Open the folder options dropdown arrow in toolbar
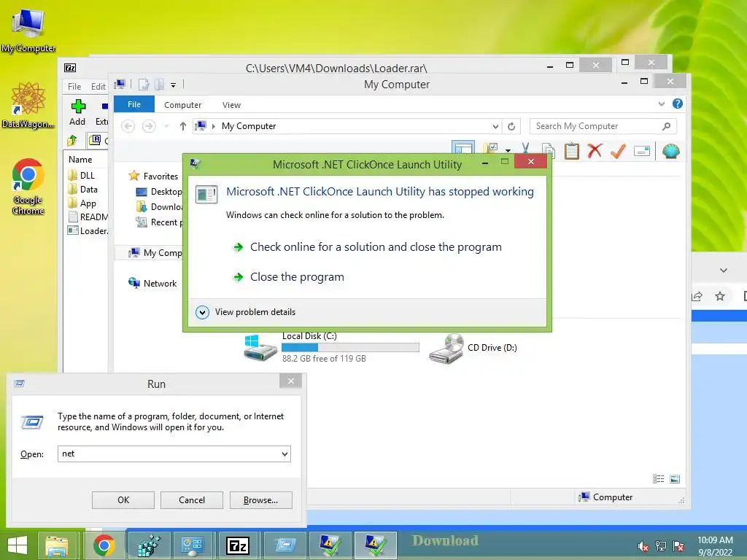747x560 pixels. 508,151
